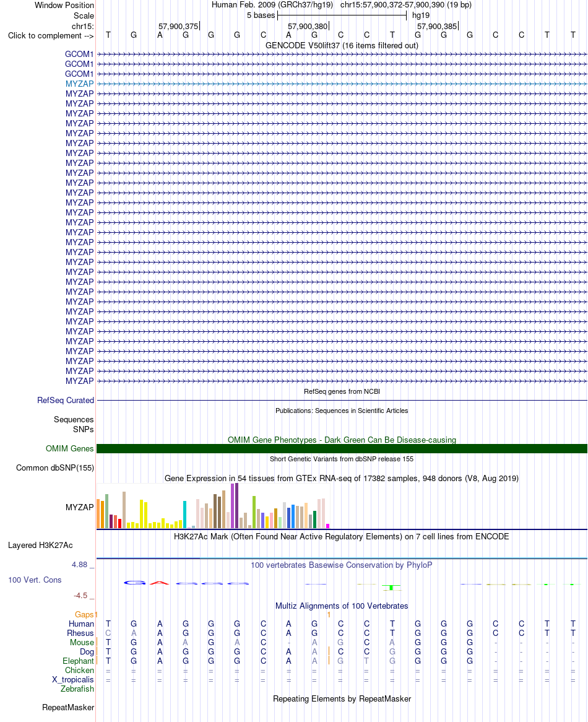Click the OMIM Genes track label
The width and height of the screenshot is (588, 722).
tap(69, 448)
